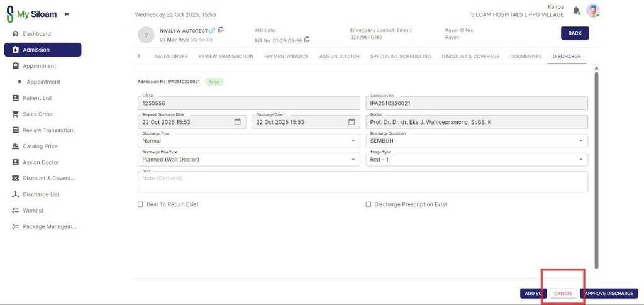Click the pin icon beside My Siloam
The image size is (644, 305).
(67, 14)
